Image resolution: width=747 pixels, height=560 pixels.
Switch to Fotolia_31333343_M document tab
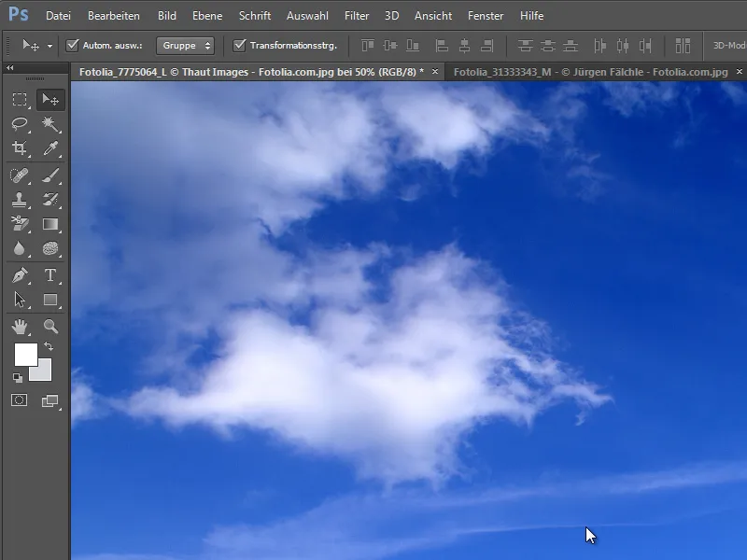(590, 72)
